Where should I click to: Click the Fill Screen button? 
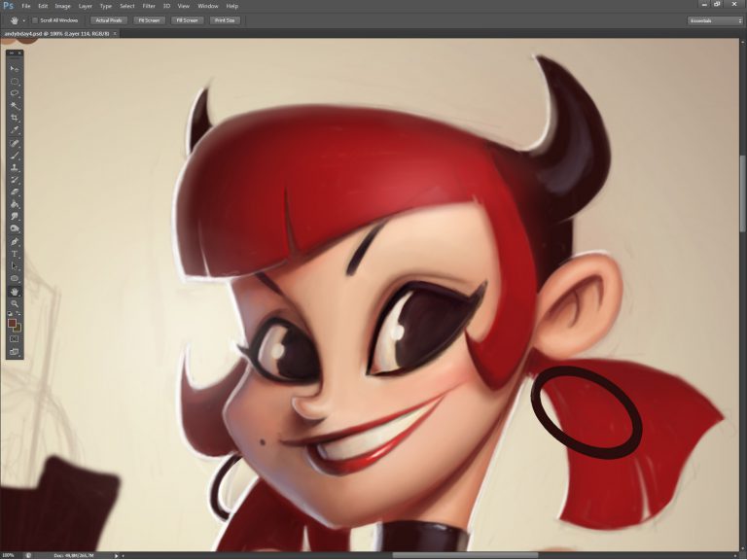coord(187,20)
